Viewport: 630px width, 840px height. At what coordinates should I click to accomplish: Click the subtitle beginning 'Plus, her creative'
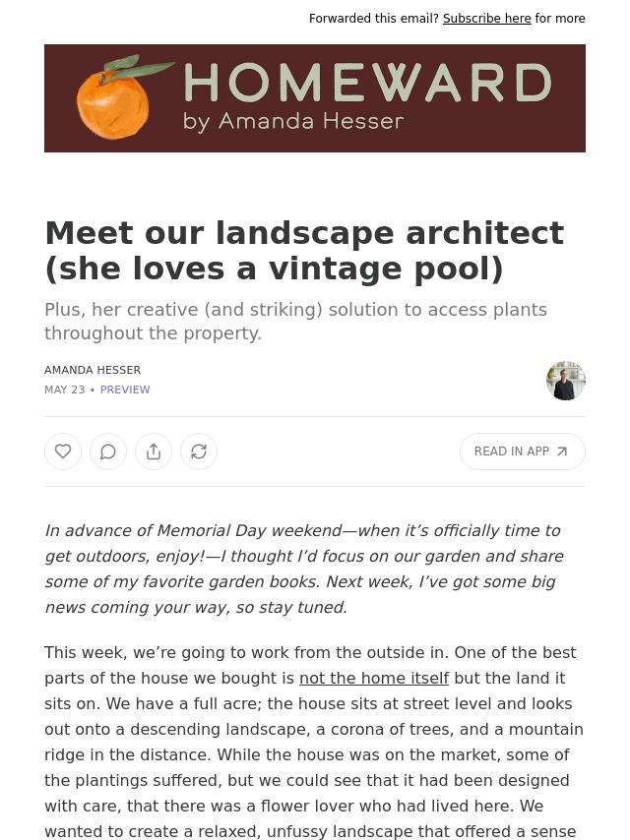tap(295, 321)
